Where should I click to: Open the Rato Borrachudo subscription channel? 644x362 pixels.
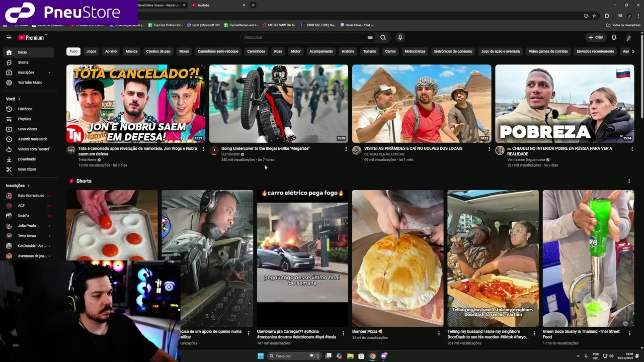click(x=28, y=196)
